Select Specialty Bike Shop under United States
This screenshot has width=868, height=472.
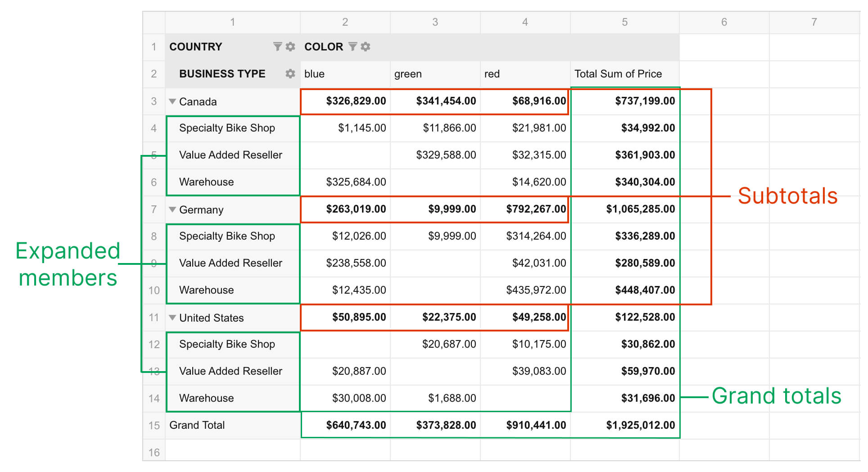[227, 344]
